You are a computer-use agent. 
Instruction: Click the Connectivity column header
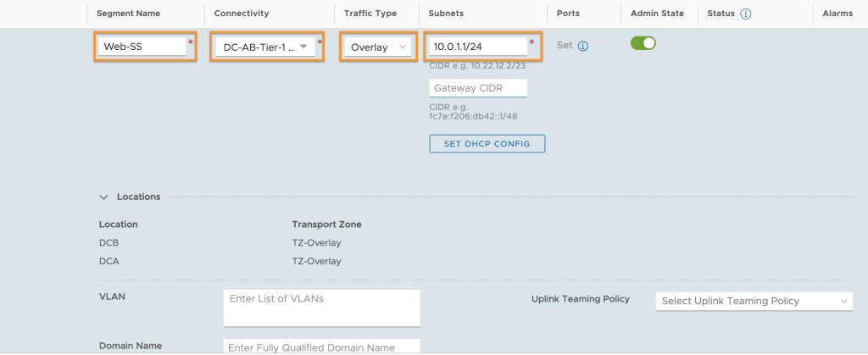tap(242, 14)
